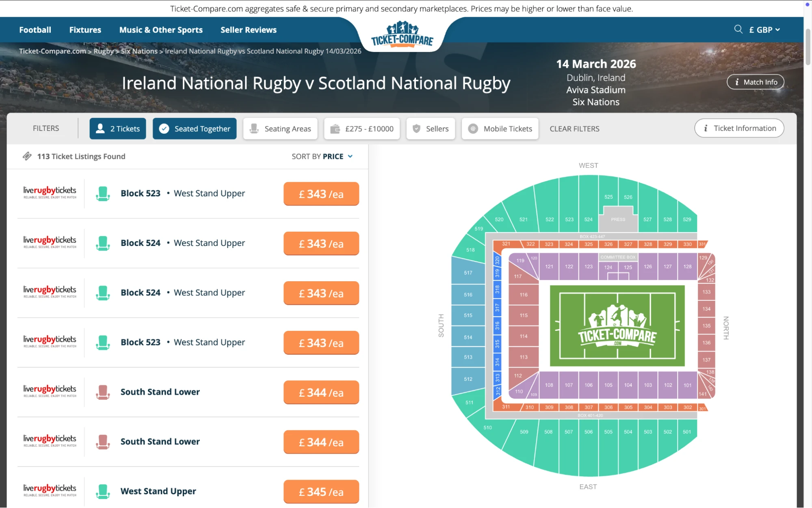The image size is (812, 508).
Task: Enable the Mobile Tickets filter
Action: coord(500,128)
